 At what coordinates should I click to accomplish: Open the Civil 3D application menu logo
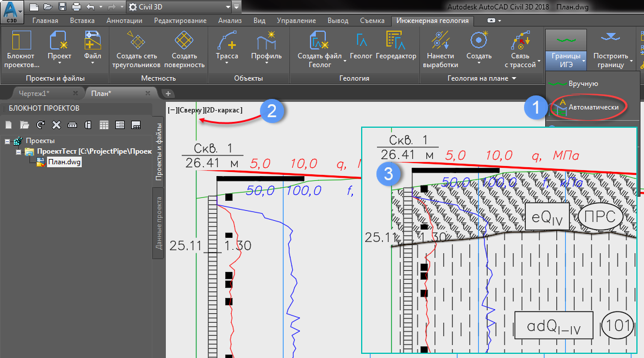[x=12, y=12]
